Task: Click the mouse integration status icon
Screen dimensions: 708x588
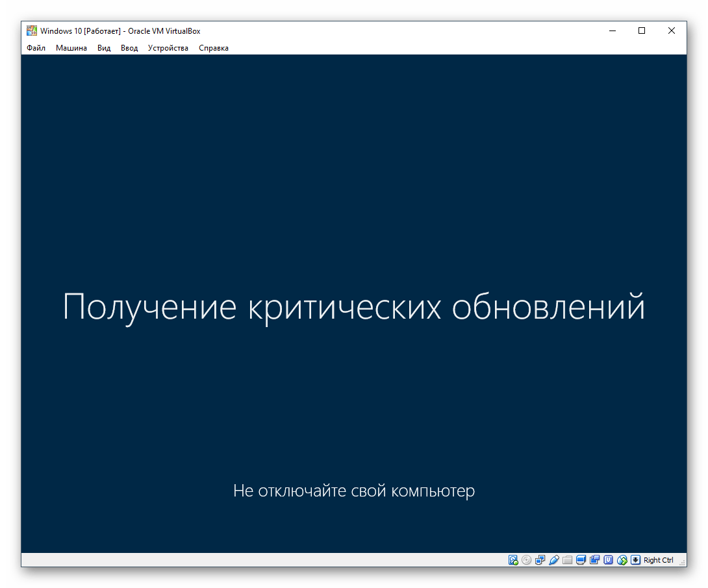Action: pyautogui.click(x=622, y=560)
